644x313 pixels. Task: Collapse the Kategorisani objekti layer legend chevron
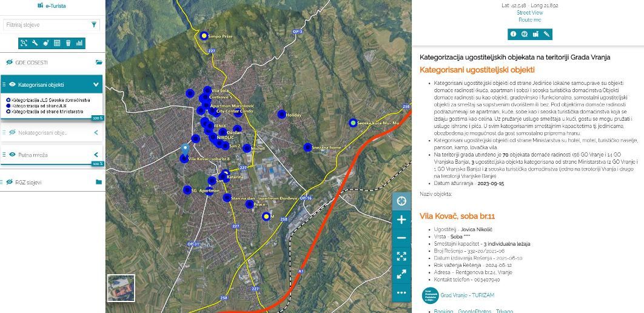click(96, 86)
